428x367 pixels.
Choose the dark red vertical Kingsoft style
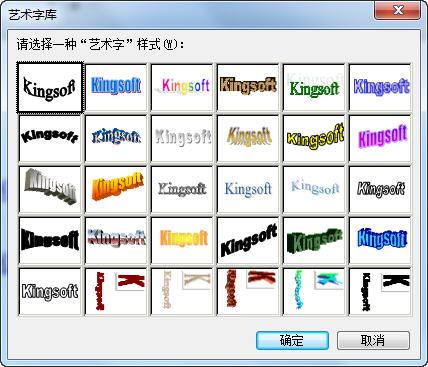[x=116, y=291]
